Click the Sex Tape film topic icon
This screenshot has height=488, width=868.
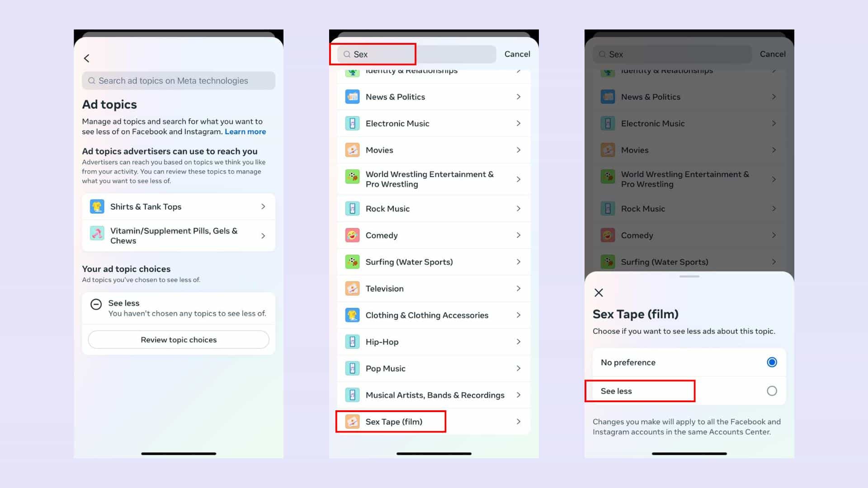tap(352, 421)
